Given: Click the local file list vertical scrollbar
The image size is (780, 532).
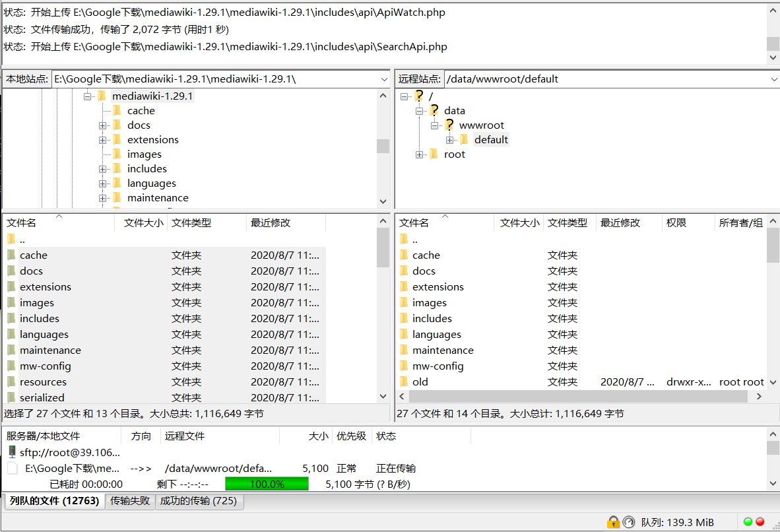Looking at the screenshot, I should (383, 248).
